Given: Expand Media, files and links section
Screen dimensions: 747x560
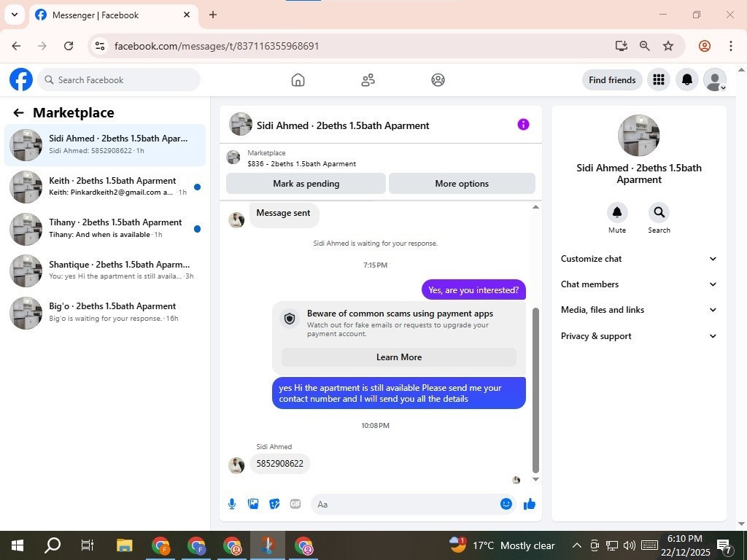Looking at the screenshot, I should click(x=638, y=310).
